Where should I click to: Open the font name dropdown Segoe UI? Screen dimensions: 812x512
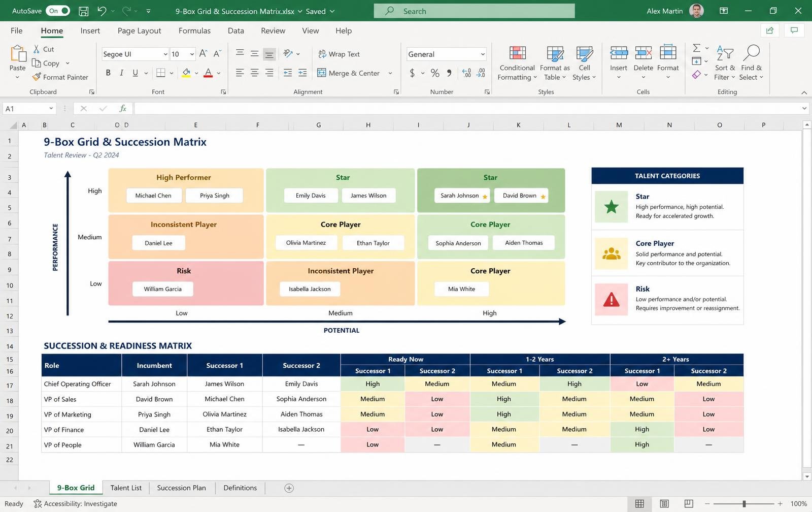coord(165,54)
